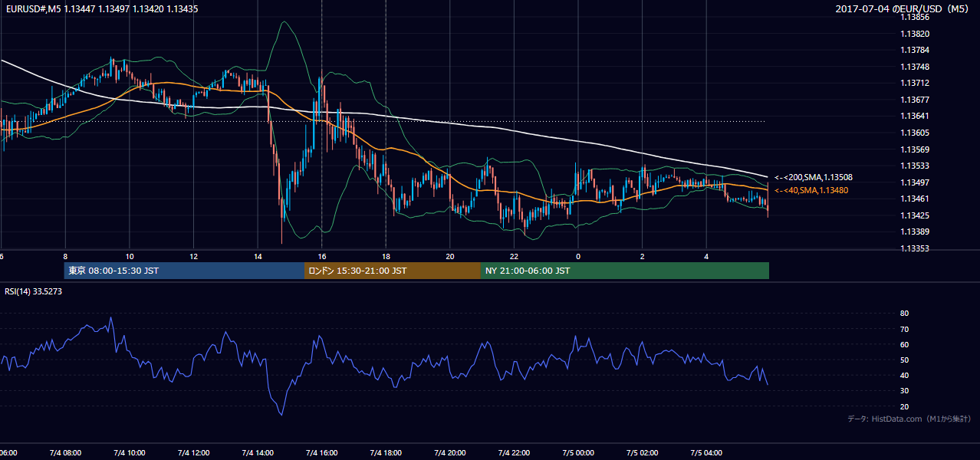980x460 pixels.
Task: Click hour tick 18 under the price chart
Action: 386,257
